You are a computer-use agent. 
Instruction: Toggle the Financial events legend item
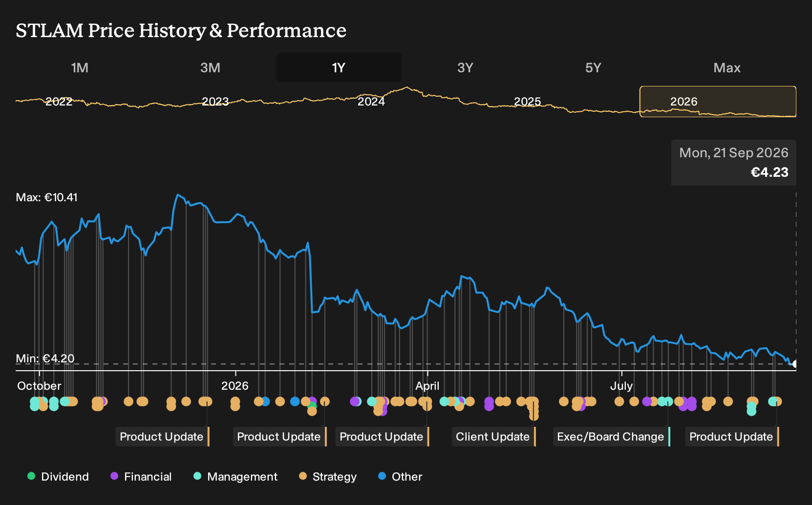click(141, 477)
